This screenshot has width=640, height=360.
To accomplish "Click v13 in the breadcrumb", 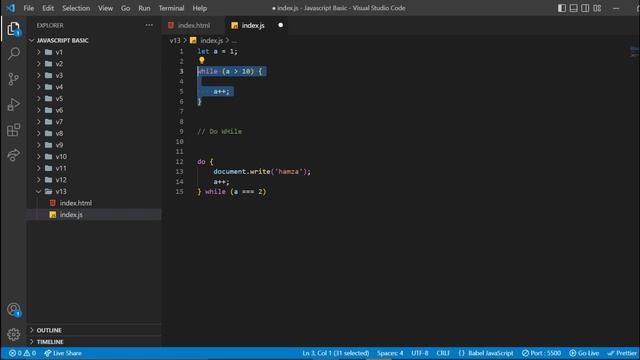I will [175, 40].
